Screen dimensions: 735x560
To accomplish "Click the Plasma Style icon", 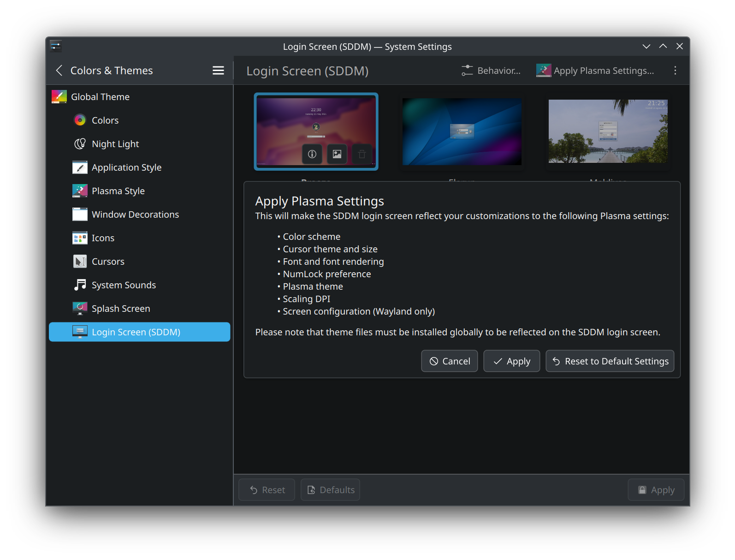I will coord(80,191).
